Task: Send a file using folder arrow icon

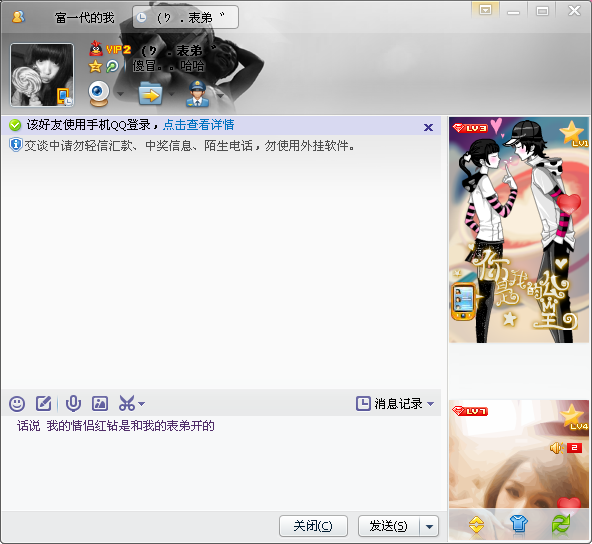Action: click(150, 94)
